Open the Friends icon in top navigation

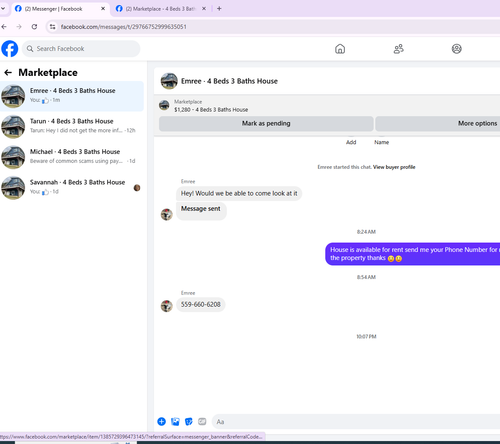pyautogui.click(x=398, y=49)
